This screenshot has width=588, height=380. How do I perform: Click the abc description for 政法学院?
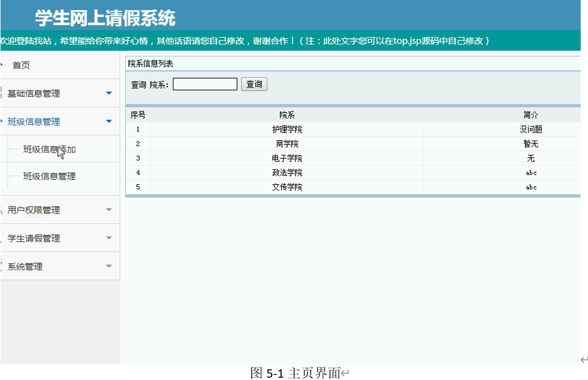coord(531,173)
